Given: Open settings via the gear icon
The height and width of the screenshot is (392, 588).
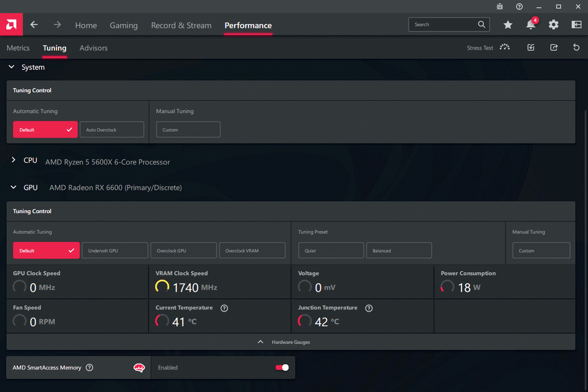Looking at the screenshot, I should [x=553, y=25].
